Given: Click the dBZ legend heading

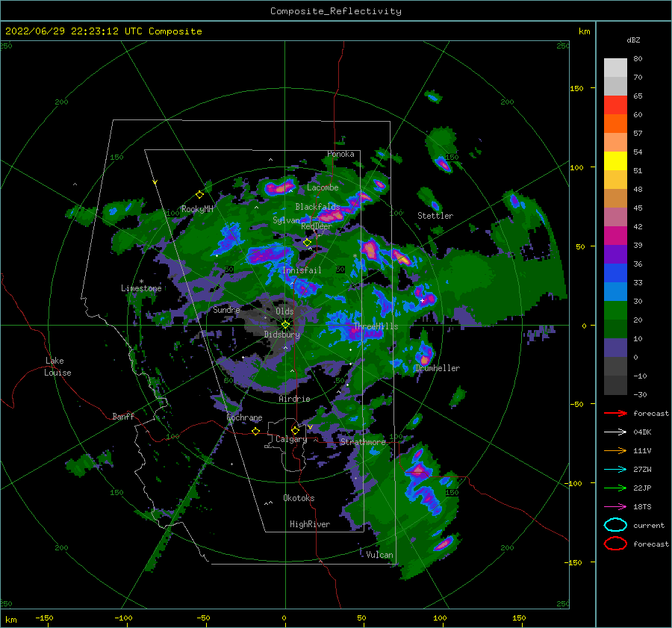Looking at the screenshot, I should coord(633,40).
